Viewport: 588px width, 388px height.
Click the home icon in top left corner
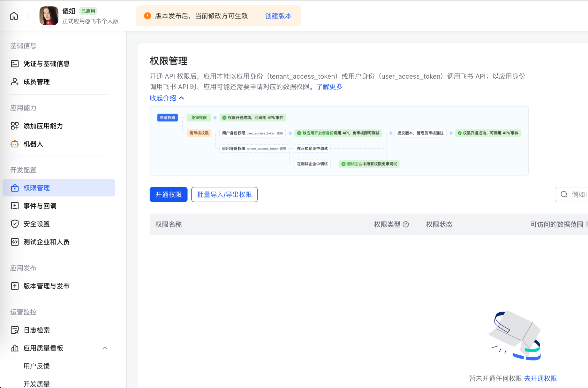pyautogui.click(x=13, y=16)
